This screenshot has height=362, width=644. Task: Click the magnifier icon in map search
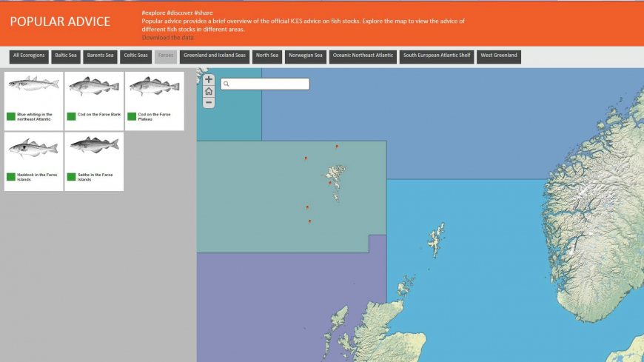[x=227, y=84]
